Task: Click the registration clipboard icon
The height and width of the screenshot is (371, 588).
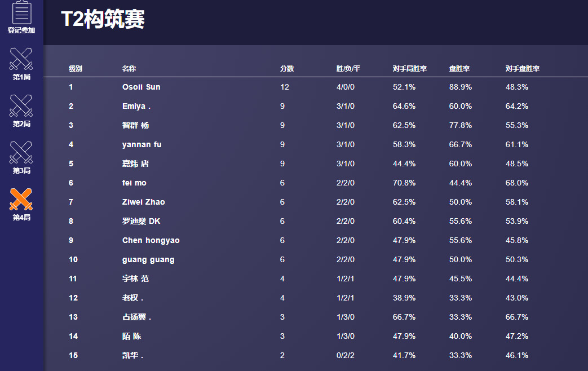Action: [21, 12]
